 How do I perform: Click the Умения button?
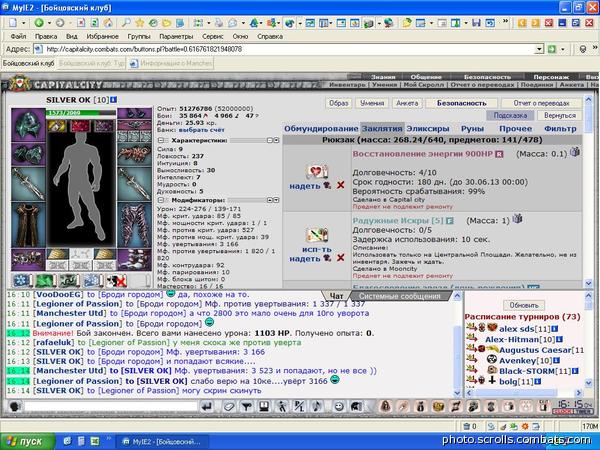[x=372, y=103]
